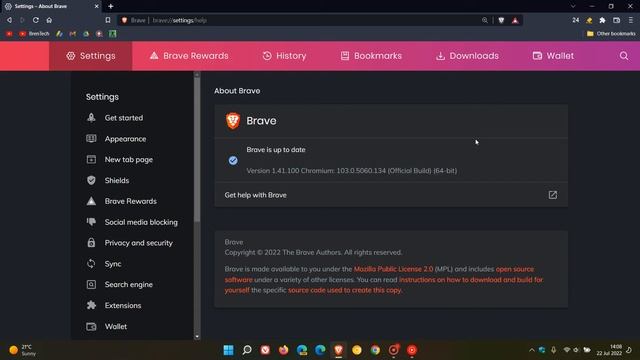Click the bookmark this page icon
This screenshot has width=640, height=360.
(x=108, y=20)
